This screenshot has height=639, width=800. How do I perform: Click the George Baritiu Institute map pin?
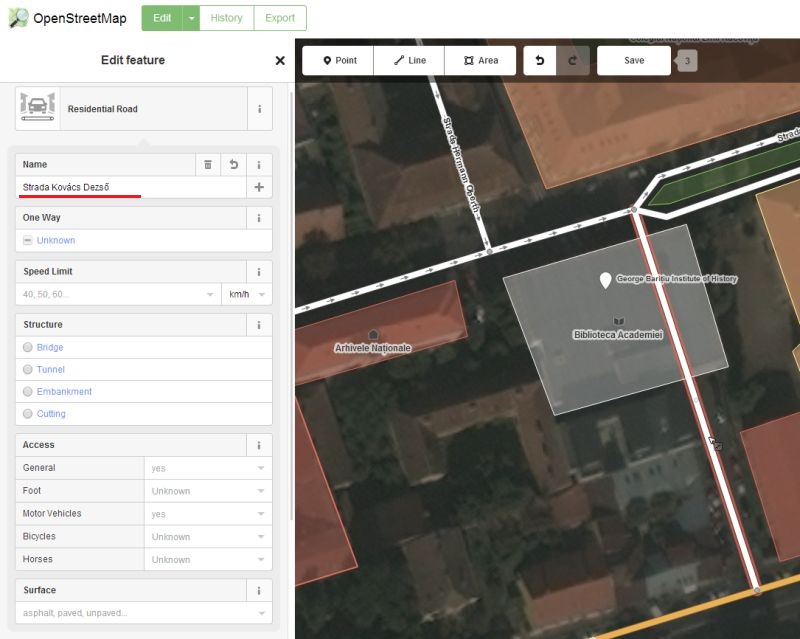[605, 280]
